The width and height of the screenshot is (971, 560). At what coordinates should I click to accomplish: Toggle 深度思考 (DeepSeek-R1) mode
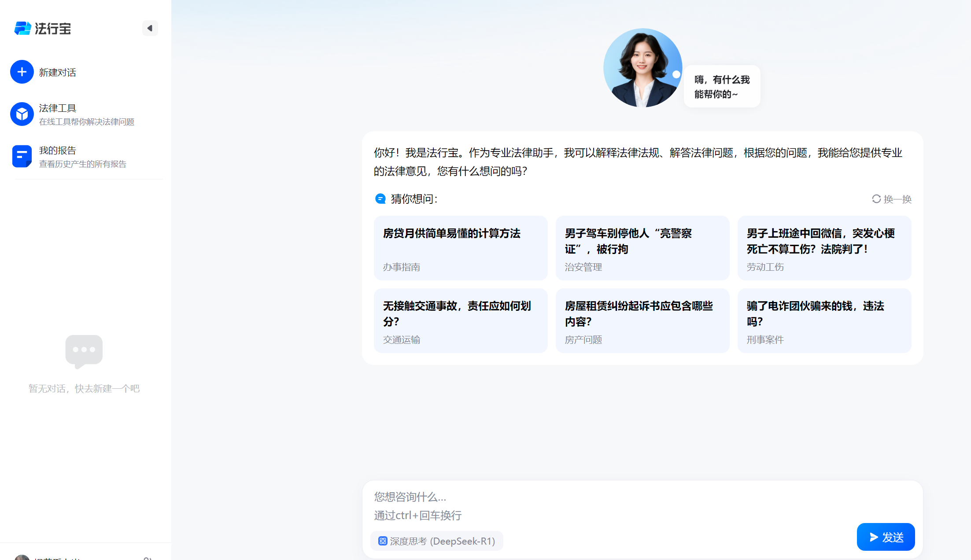click(436, 541)
